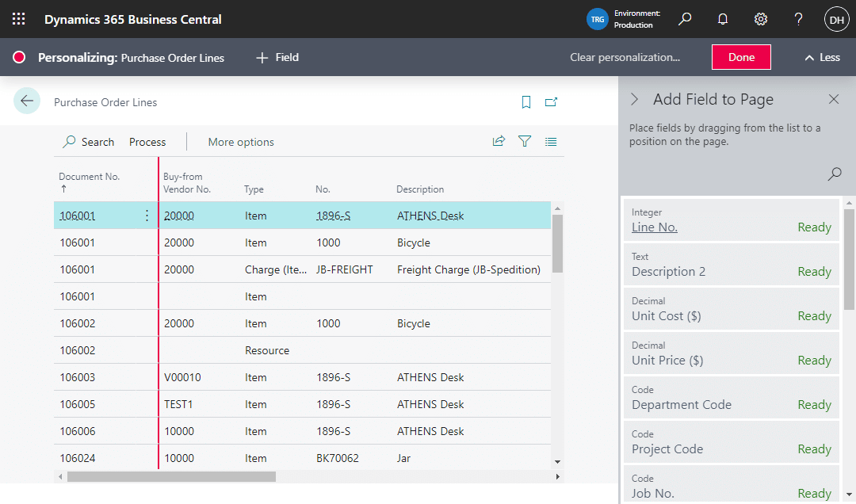Click Clear personalization
Image resolution: width=856 pixels, height=504 pixels.
tap(625, 57)
